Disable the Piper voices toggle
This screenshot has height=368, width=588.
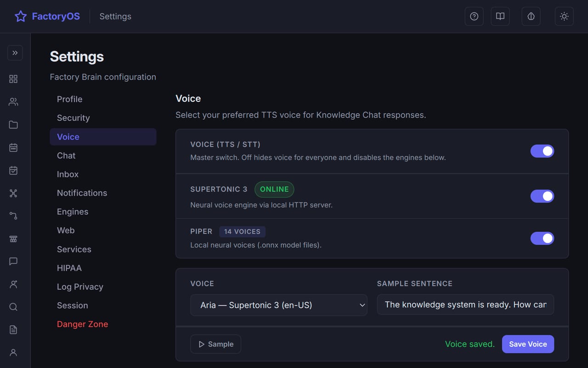(542, 238)
